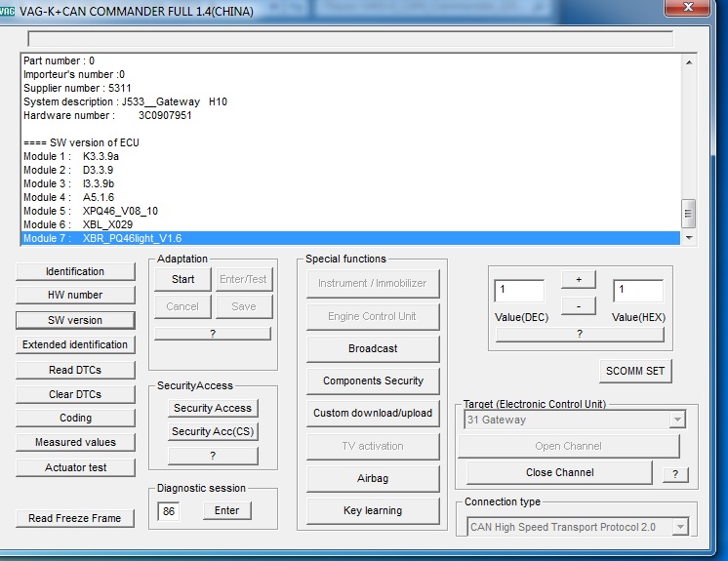Decrement value with the minus button
728x561 pixels.
tap(578, 305)
